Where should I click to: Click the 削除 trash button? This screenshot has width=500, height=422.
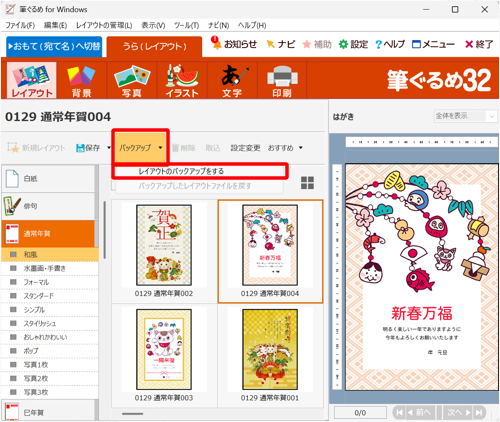[183, 148]
